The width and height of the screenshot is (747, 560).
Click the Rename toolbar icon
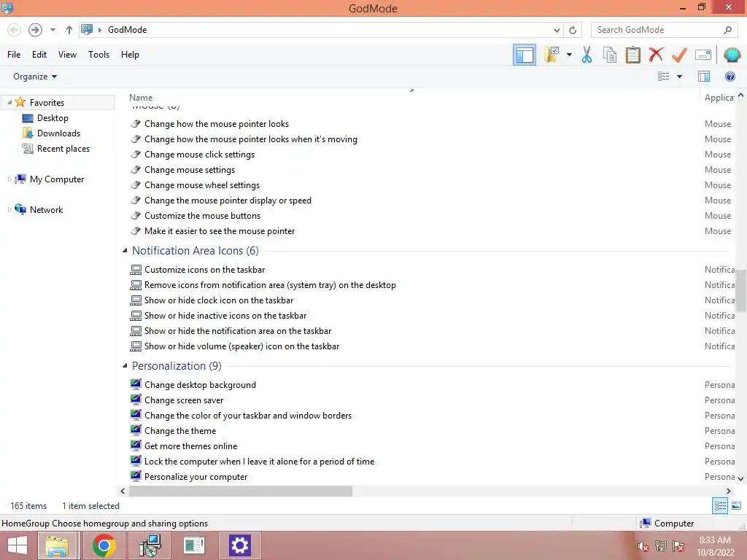(703, 55)
